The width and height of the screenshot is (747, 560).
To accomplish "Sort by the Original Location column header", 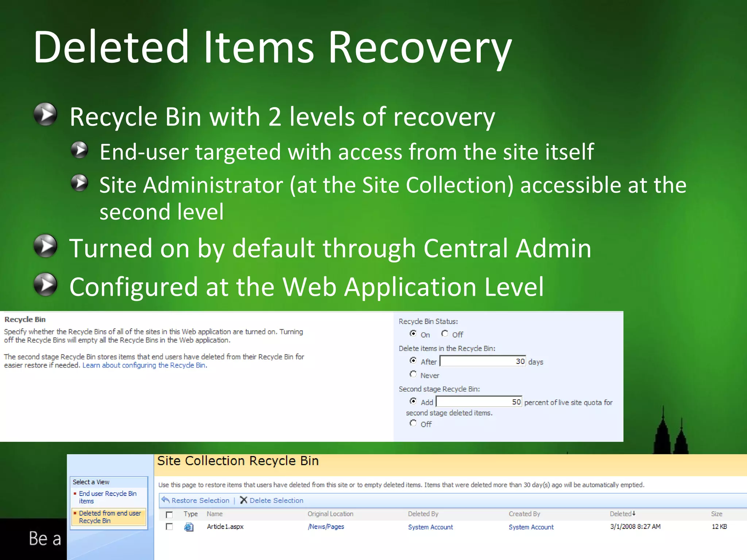I will pos(330,514).
